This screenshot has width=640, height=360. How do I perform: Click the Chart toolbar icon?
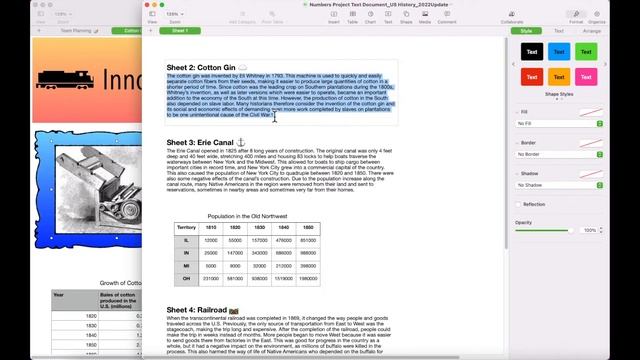[370, 14]
